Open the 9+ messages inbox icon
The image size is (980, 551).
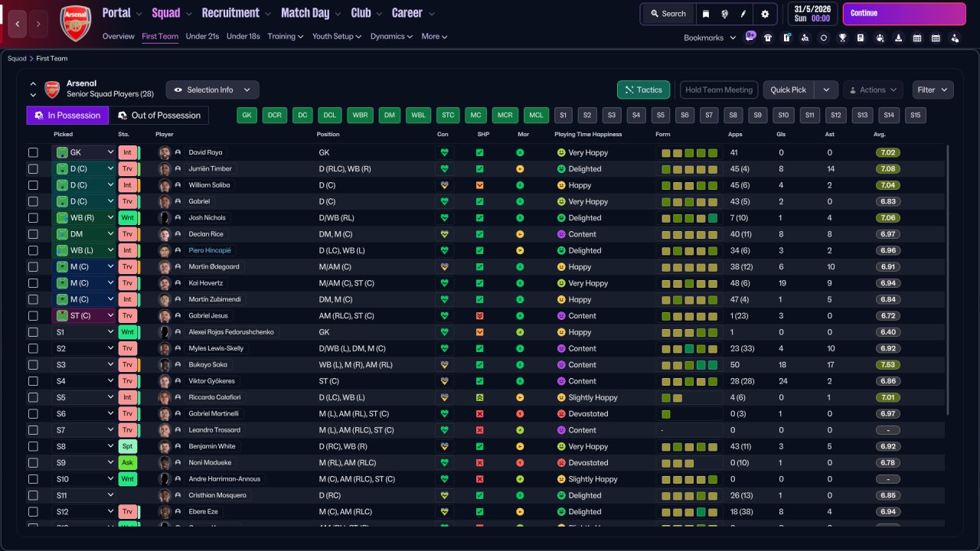pyautogui.click(x=750, y=36)
